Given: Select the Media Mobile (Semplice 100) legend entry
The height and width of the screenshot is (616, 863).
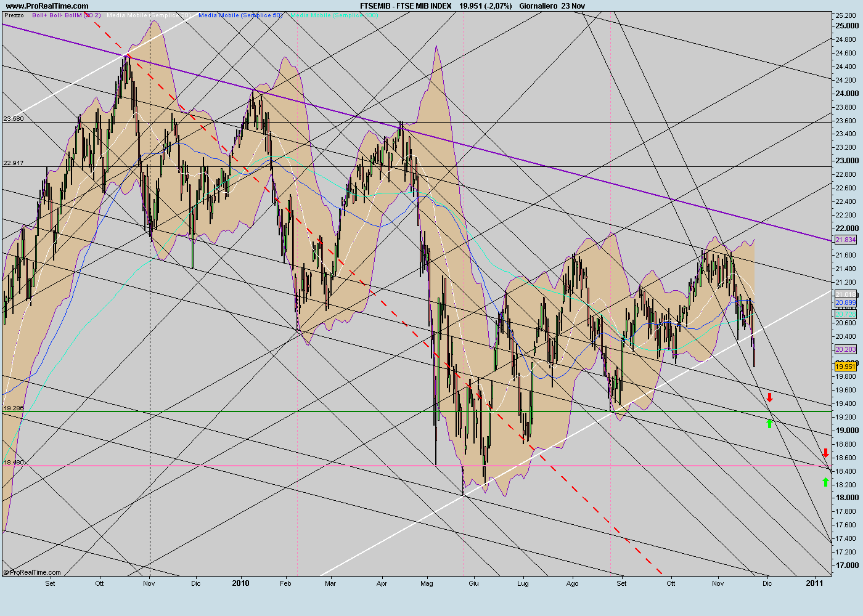Looking at the screenshot, I should [x=334, y=15].
